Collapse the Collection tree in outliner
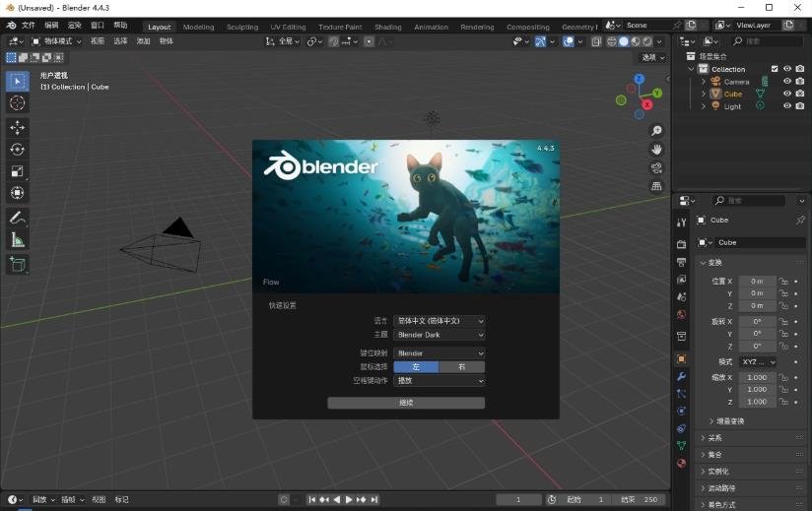Viewport: 812px width, 511px height. pyautogui.click(x=691, y=69)
